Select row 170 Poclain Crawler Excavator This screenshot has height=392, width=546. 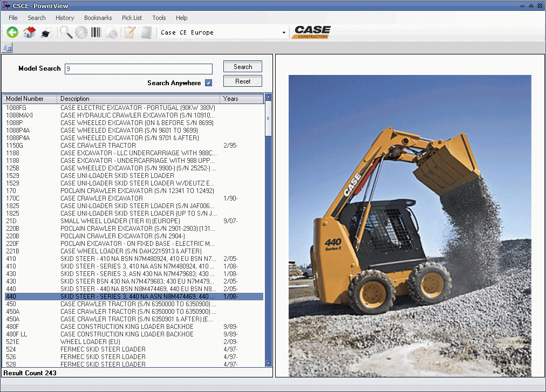pyautogui.click(x=134, y=191)
